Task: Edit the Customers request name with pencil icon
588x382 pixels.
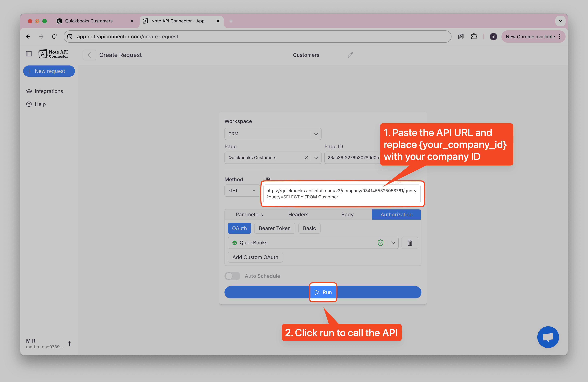Action: 350,55
